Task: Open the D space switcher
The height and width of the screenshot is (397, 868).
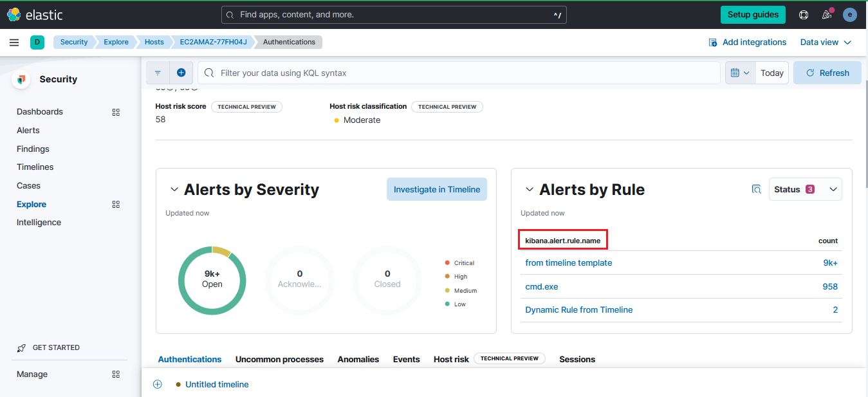Action: 37,42
